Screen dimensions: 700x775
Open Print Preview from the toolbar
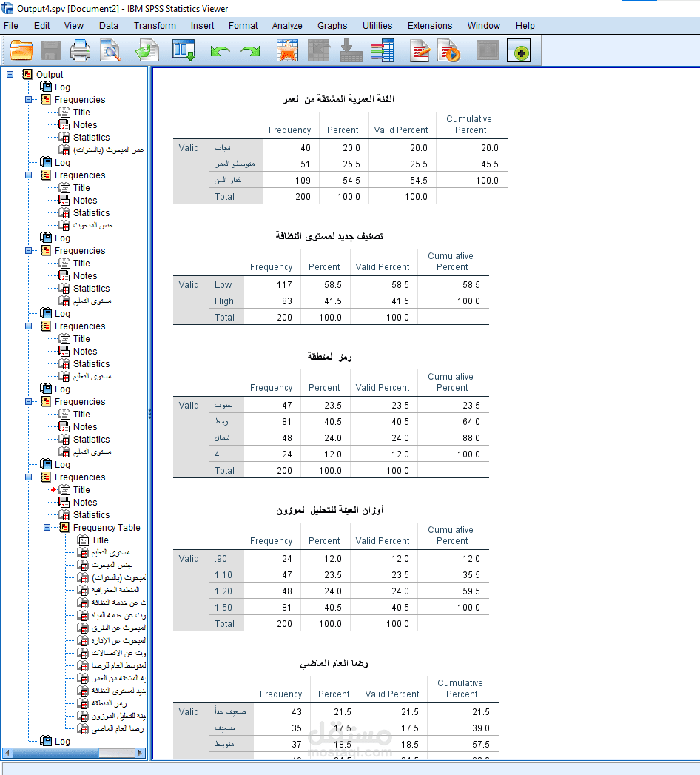pyautogui.click(x=108, y=50)
